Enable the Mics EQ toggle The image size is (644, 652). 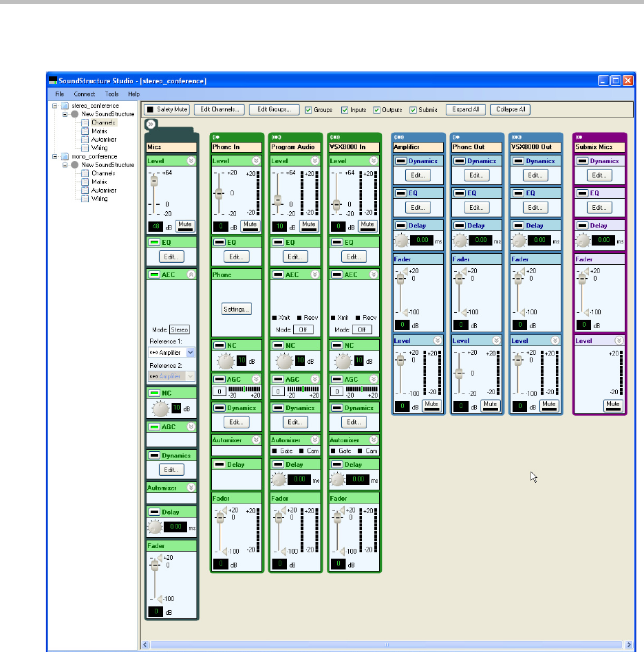click(x=153, y=242)
